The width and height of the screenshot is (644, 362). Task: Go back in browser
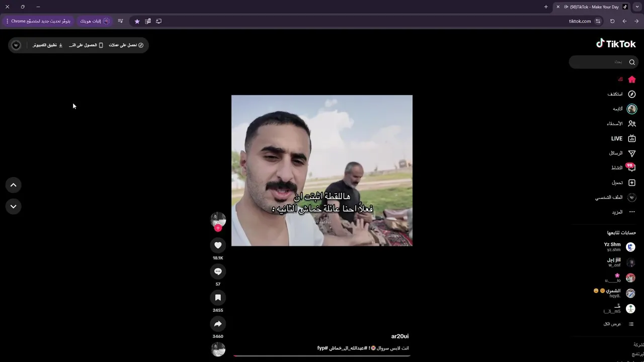[624, 21]
